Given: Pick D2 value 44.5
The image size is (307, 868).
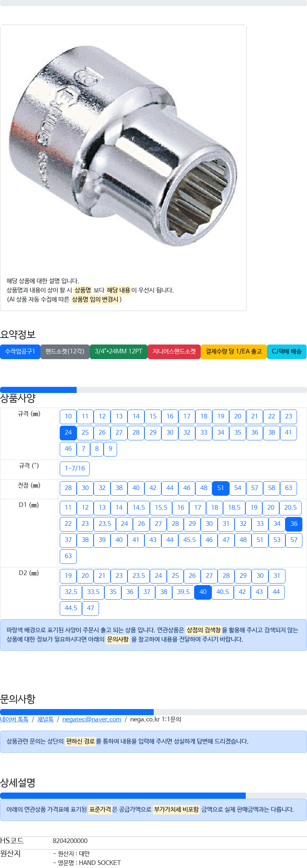Looking at the screenshot, I should coord(71,608).
